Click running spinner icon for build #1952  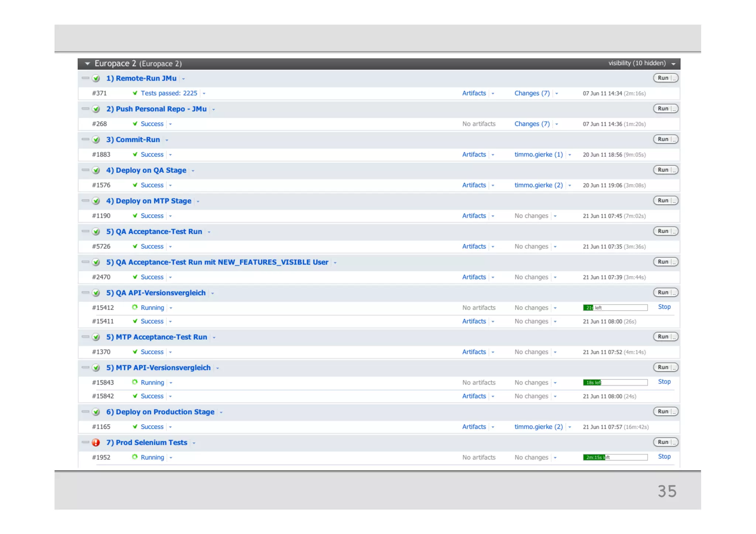pos(135,457)
